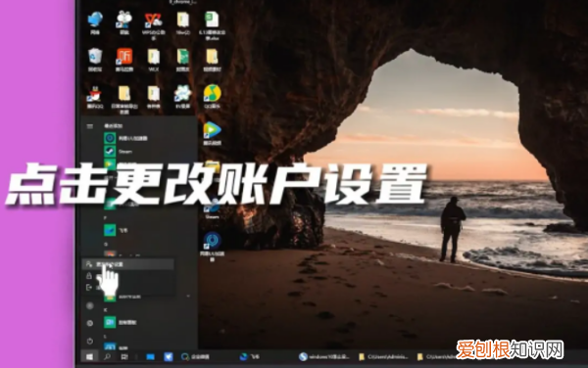
Task: Open the xlsx spreadsheet file on desktop
Action: [x=212, y=25]
